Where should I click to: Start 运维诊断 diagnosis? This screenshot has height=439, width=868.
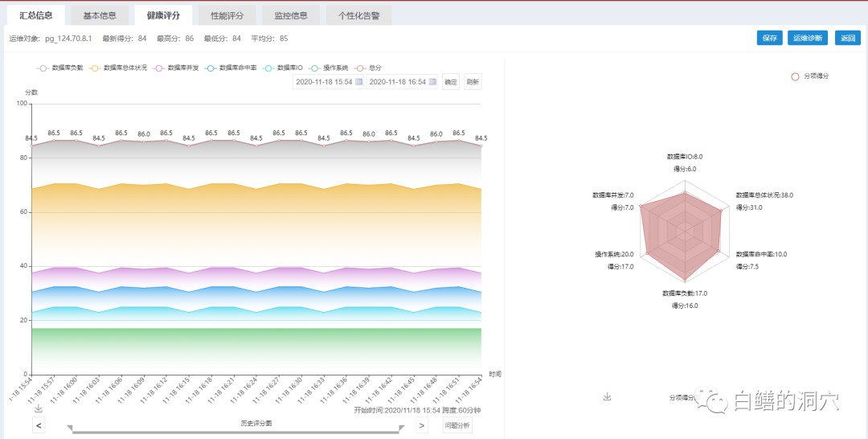click(808, 38)
